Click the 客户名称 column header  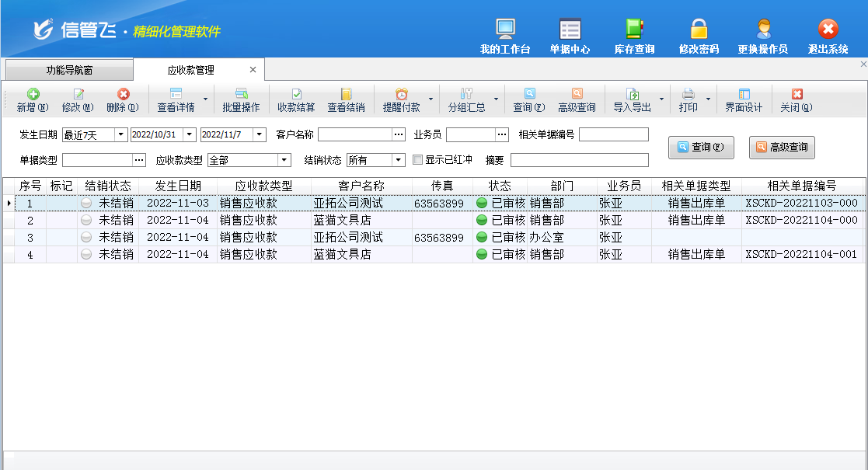[361, 186]
